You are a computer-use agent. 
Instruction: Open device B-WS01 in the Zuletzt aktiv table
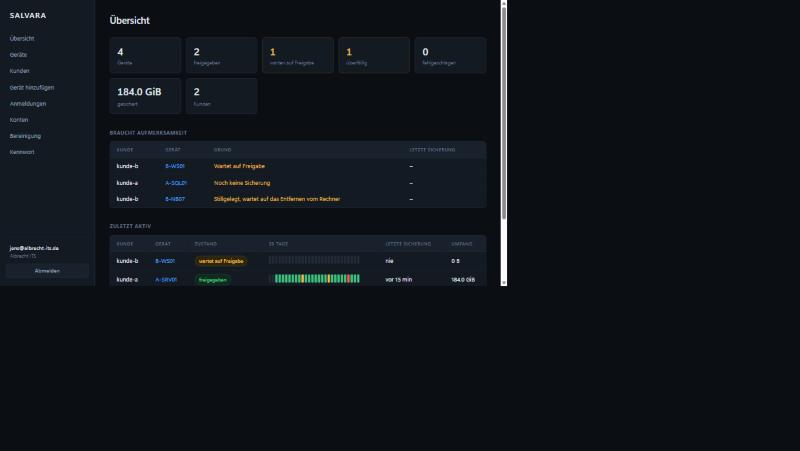coord(165,261)
